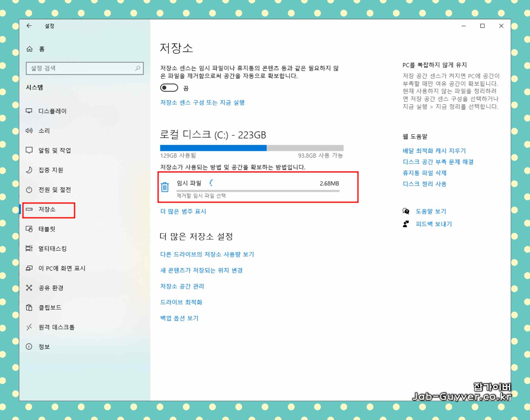Click the back arrow icon

point(29,26)
